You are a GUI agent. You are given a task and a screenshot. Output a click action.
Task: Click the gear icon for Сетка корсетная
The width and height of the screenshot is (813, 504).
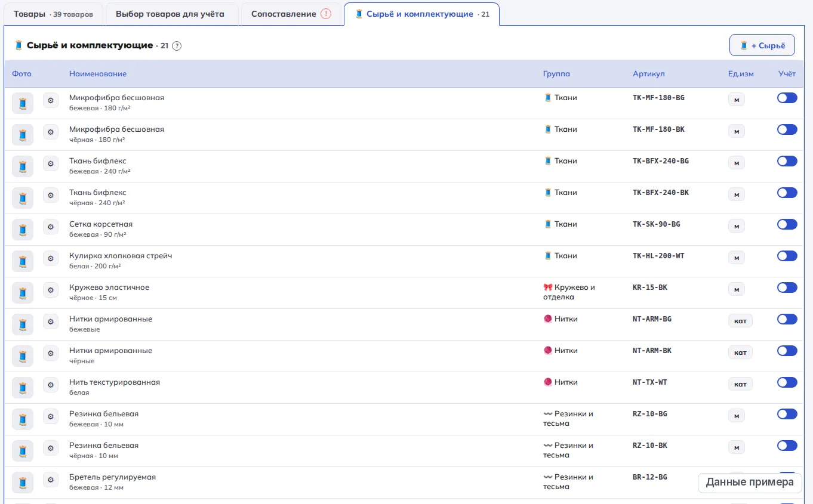(51, 227)
